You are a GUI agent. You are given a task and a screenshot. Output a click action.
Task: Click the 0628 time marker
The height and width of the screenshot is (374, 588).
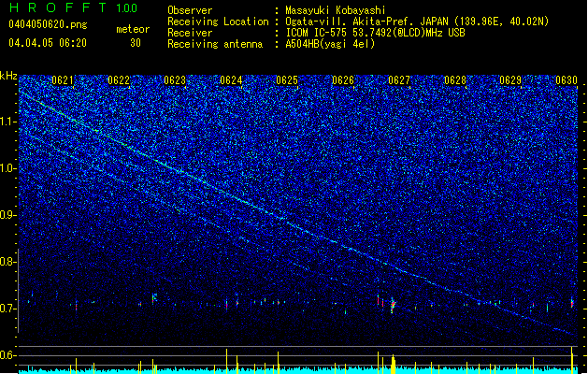(455, 80)
